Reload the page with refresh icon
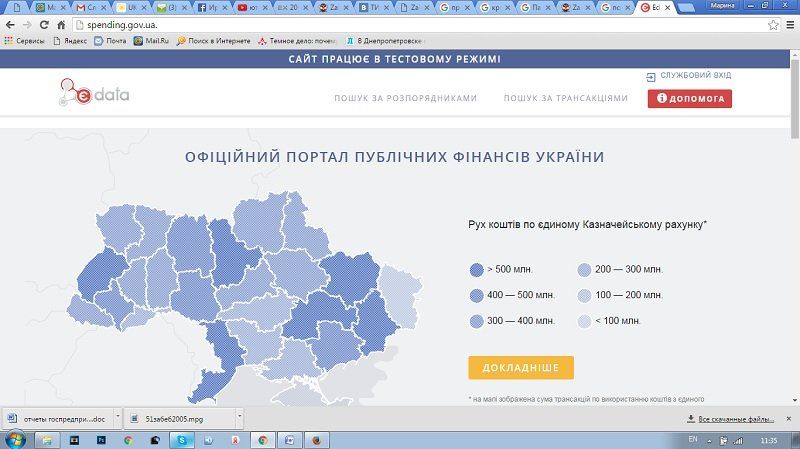 [x=44, y=25]
